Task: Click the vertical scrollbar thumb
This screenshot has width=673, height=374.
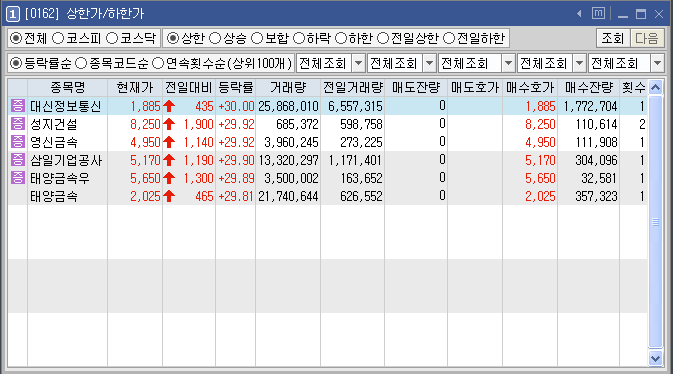Action: coord(655,222)
